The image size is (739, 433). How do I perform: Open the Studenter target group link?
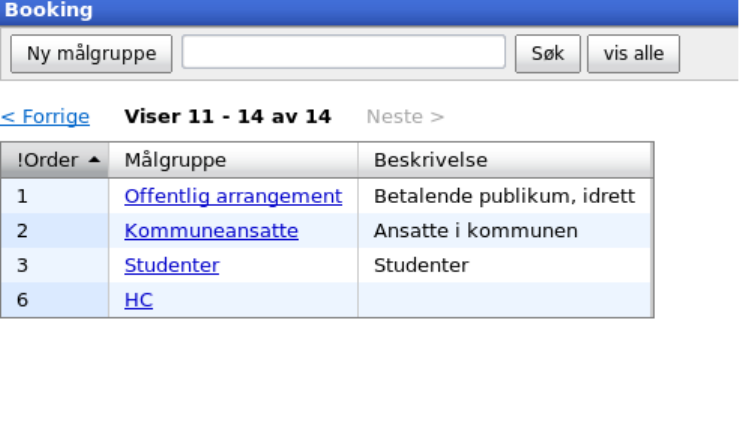pyautogui.click(x=171, y=266)
